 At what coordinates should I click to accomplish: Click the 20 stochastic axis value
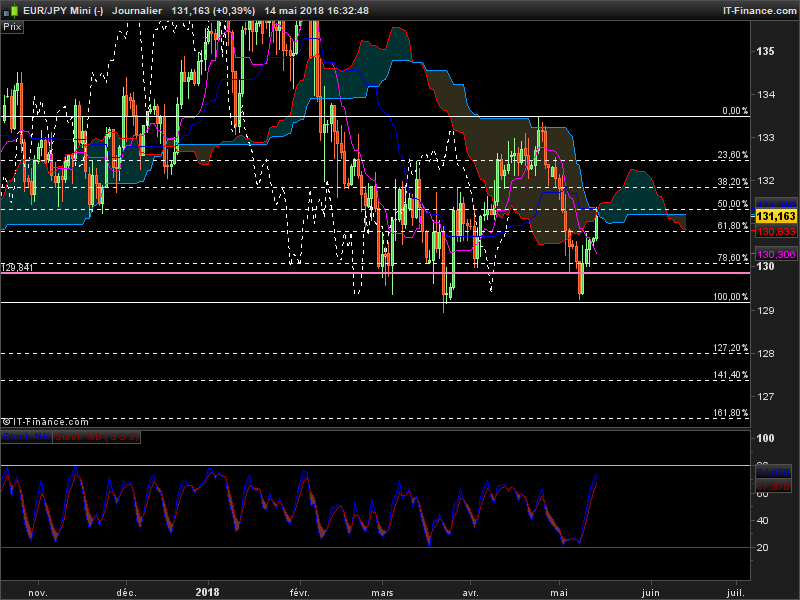[x=763, y=547]
